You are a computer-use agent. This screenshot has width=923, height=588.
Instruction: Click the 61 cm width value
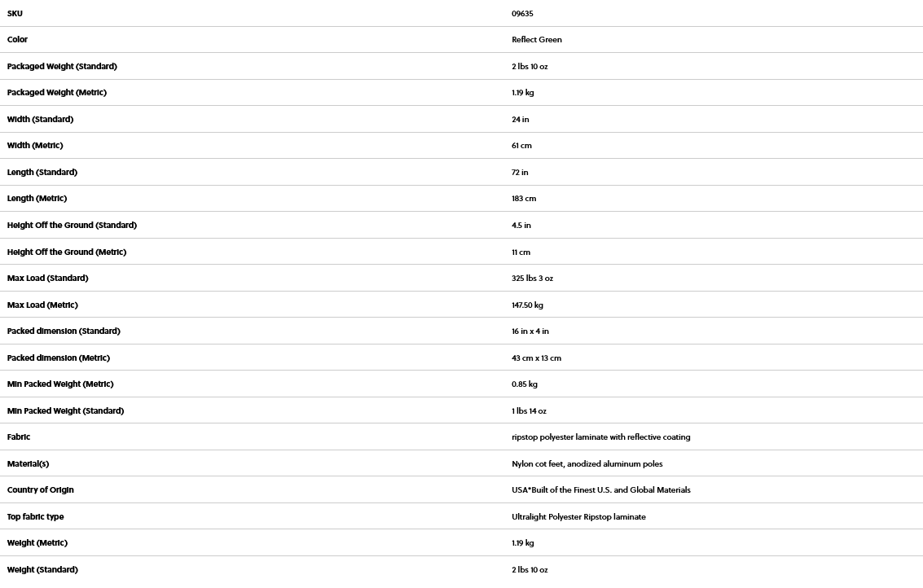click(521, 146)
